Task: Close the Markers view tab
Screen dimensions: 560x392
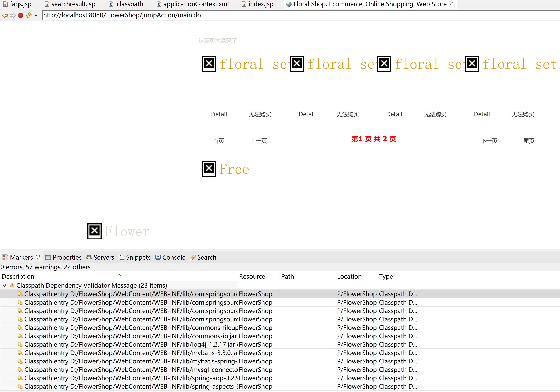Action: [38, 257]
